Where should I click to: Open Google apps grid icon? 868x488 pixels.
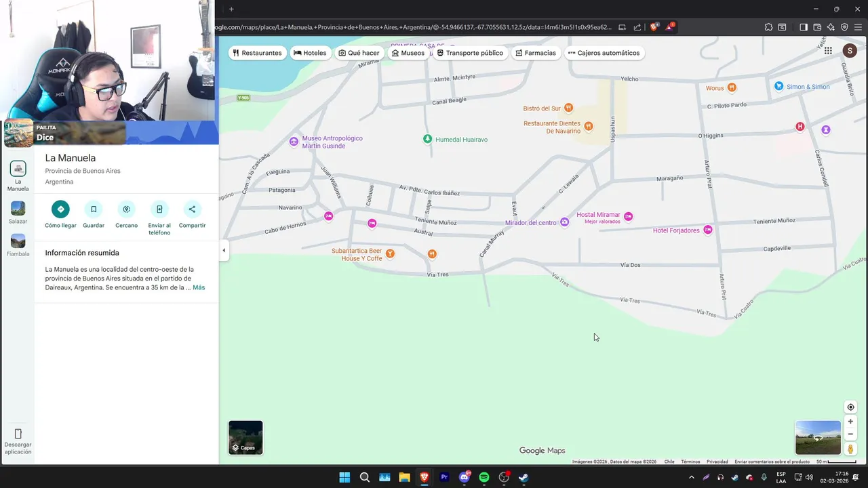tap(828, 51)
